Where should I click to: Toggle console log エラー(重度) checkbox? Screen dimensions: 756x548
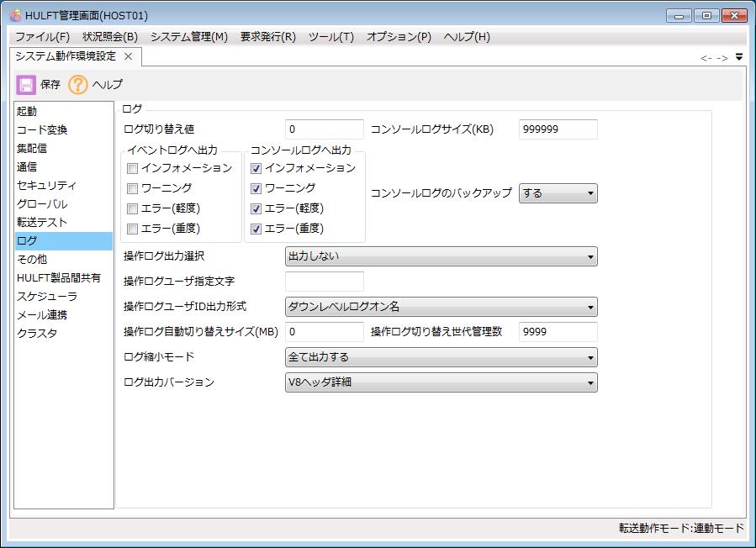point(256,229)
